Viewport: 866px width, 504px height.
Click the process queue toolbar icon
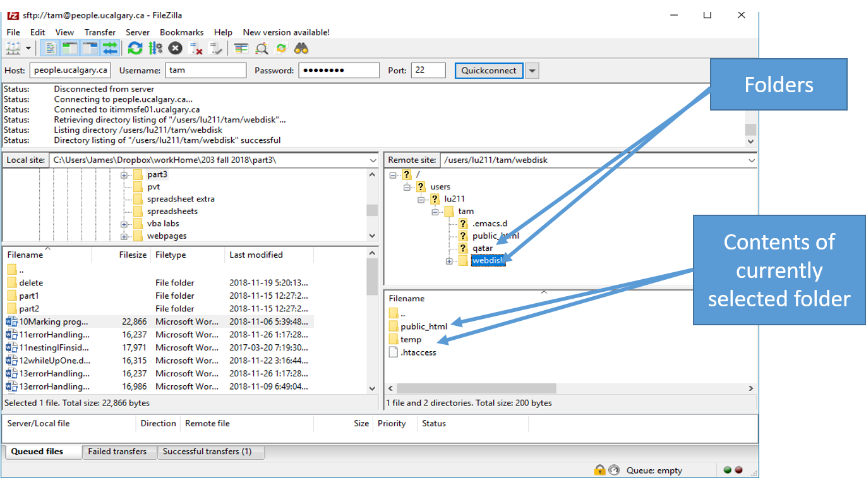point(155,49)
